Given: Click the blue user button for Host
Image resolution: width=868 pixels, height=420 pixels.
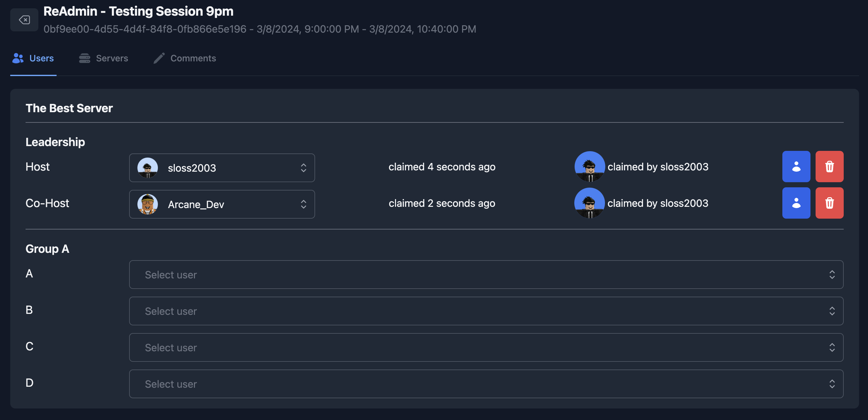Looking at the screenshot, I should coord(796,167).
